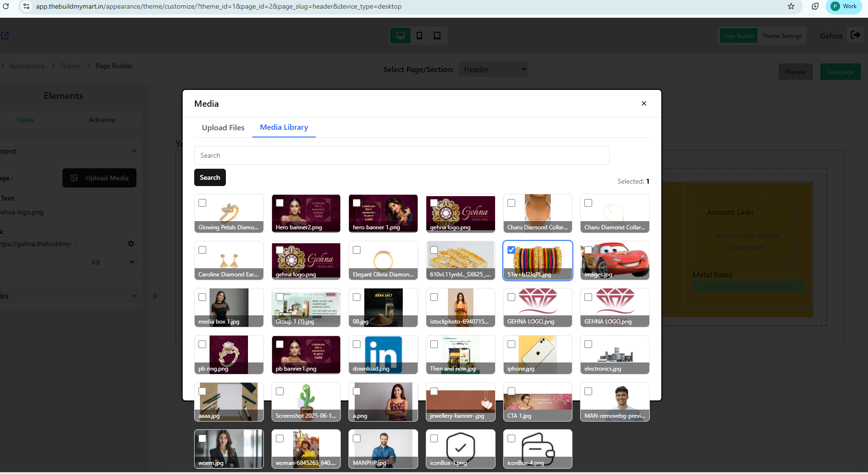Image resolution: width=868 pixels, height=474 pixels.
Task: Open Theme Settings tab
Action: 782,36
